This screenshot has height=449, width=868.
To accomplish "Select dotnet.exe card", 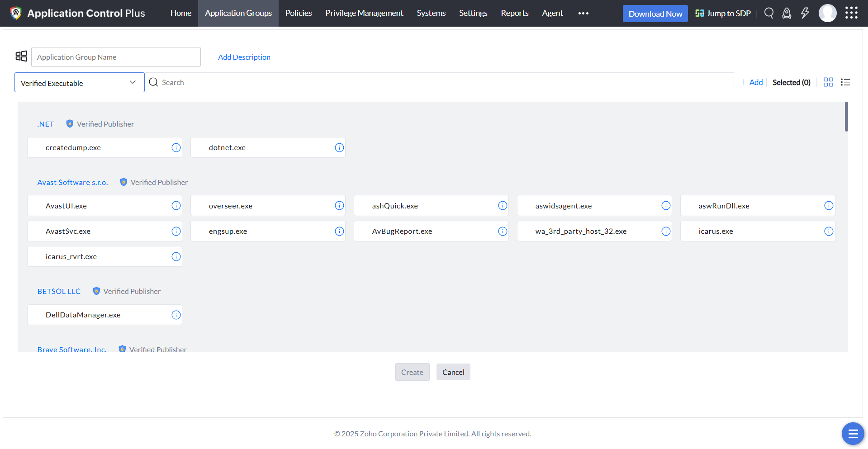I will pyautogui.click(x=268, y=148).
